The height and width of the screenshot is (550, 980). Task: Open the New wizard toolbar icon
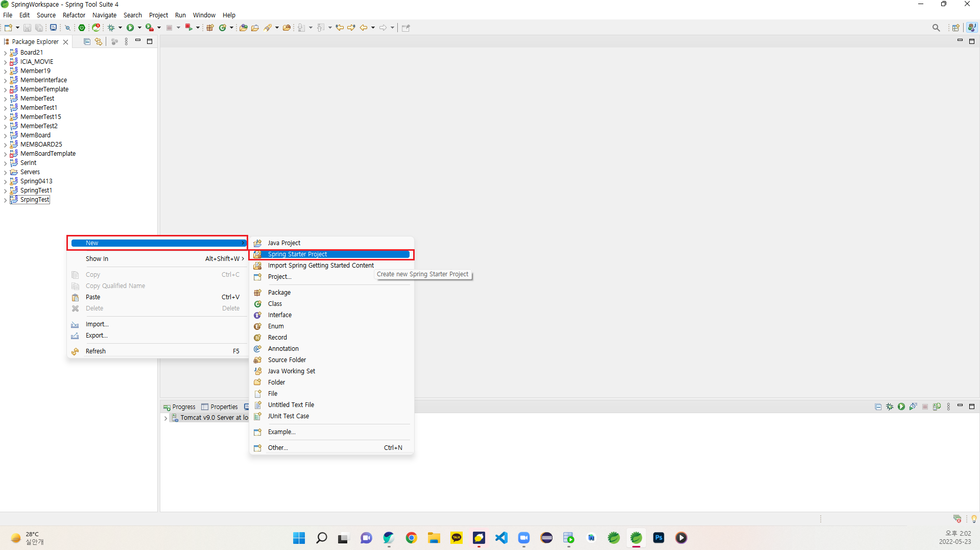pyautogui.click(x=8, y=28)
